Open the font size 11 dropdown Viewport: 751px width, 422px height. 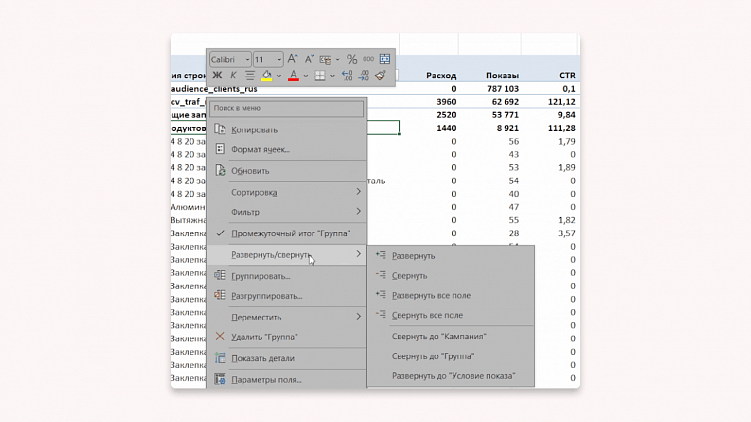pyautogui.click(x=268, y=60)
